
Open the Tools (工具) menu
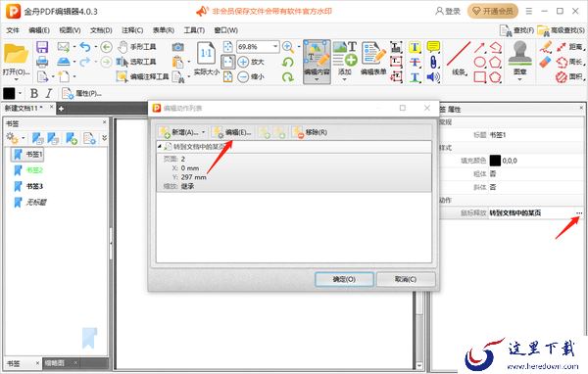(194, 30)
